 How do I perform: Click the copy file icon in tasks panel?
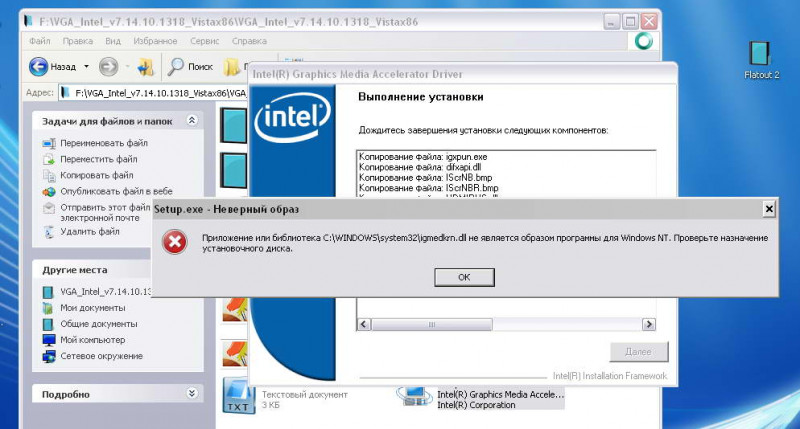pyautogui.click(x=49, y=176)
